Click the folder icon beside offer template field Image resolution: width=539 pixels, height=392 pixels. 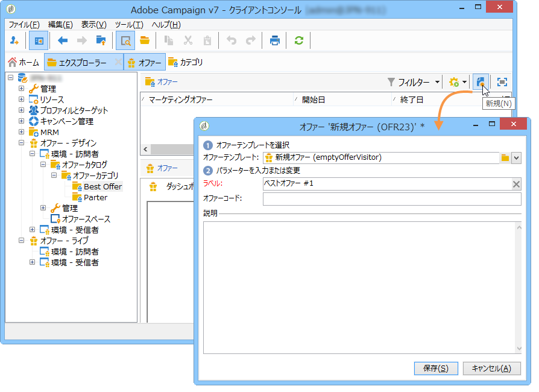click(505, 158)
